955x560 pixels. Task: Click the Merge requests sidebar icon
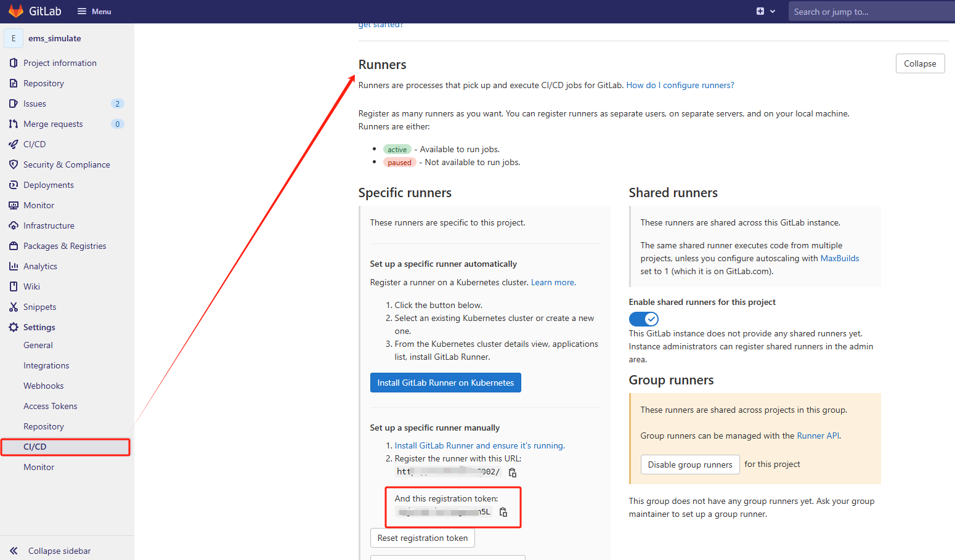(14, 124)
